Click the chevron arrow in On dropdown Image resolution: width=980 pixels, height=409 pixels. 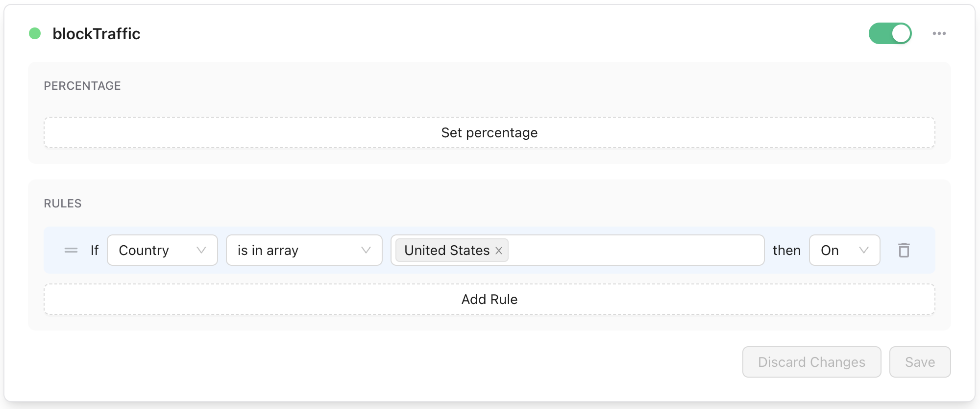(x=863, y=250)
